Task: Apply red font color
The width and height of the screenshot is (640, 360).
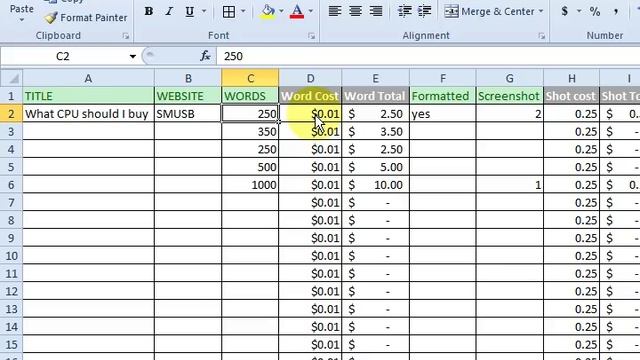Action: coord(297,11)
